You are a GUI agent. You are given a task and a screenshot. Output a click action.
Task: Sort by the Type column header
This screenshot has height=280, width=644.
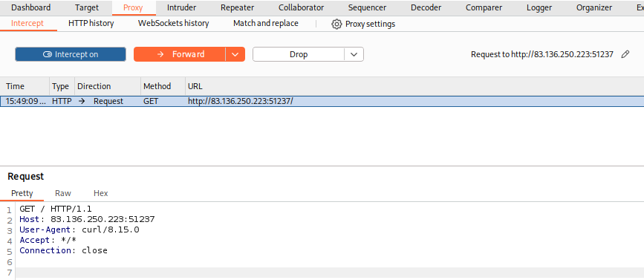(x=62, y=86)
